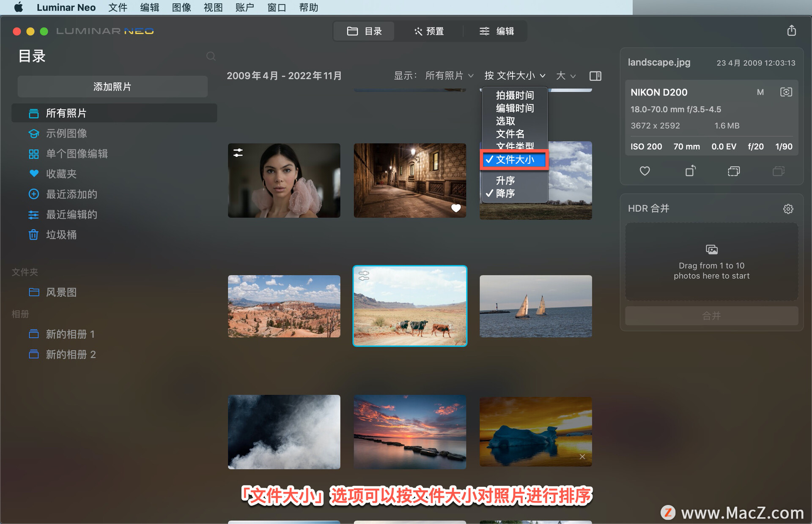
Task: Select the sailboats on sea thumbnail
Action: click(x=536, y=306)
